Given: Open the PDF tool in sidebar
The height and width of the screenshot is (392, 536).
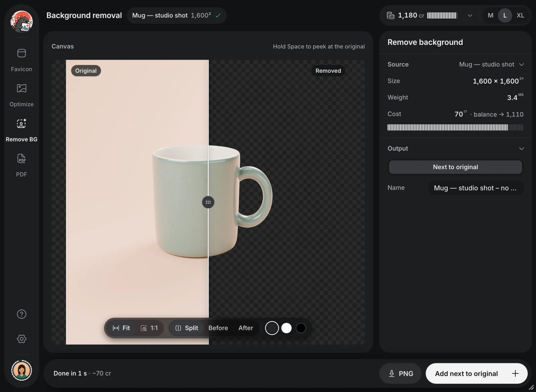Looking at the screenshot, I should (21, 165).
